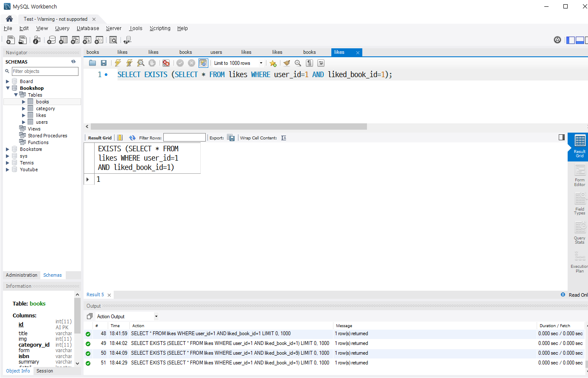Toggle the result side panel visibility
This screenshot has height=378, width=588.
[562, 137]
